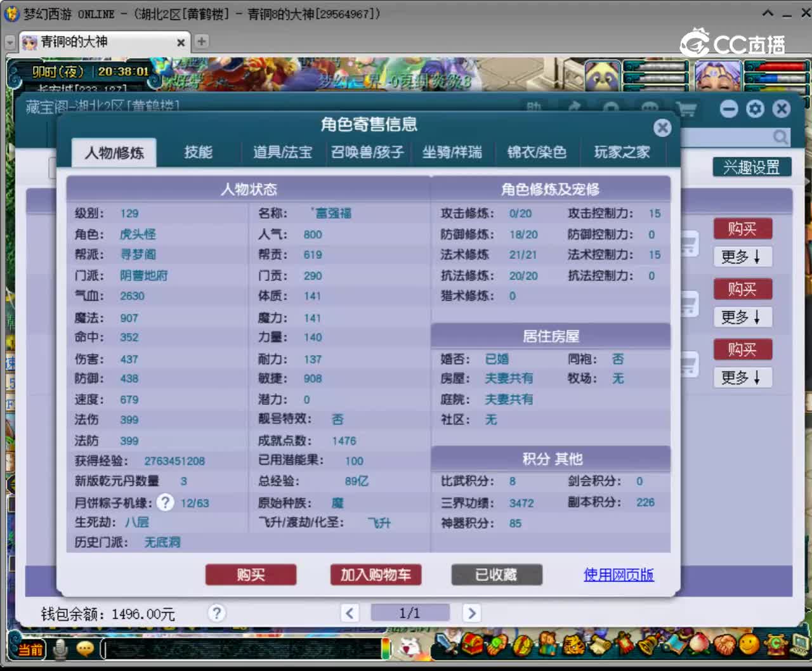The image size is (812, 671).
Task: Switch to the 坐骑/祥瑞 tab
Action: 452,152
